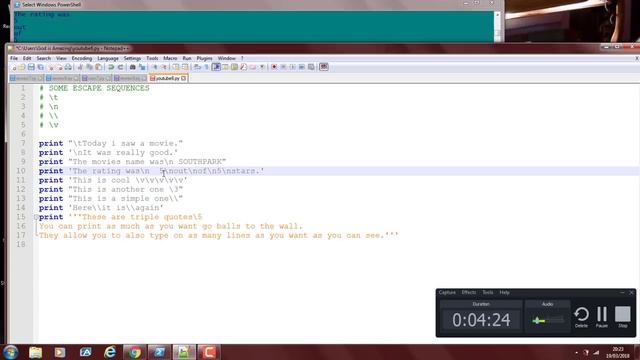Screen dimensions: 640x360
Task: Open the Capture menu in the recorder
Action: click(x=447, y=293)
